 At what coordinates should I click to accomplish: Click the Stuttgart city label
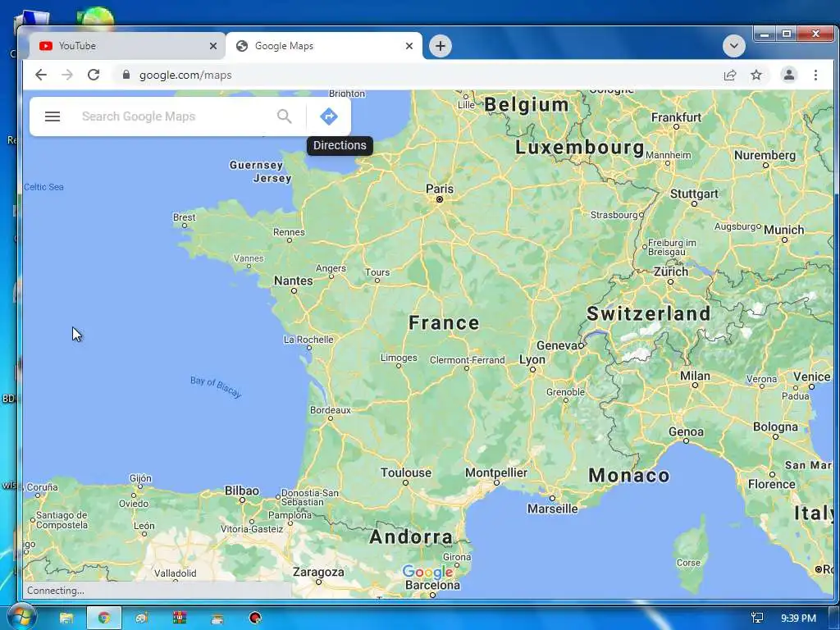click(x=694, y=194)
